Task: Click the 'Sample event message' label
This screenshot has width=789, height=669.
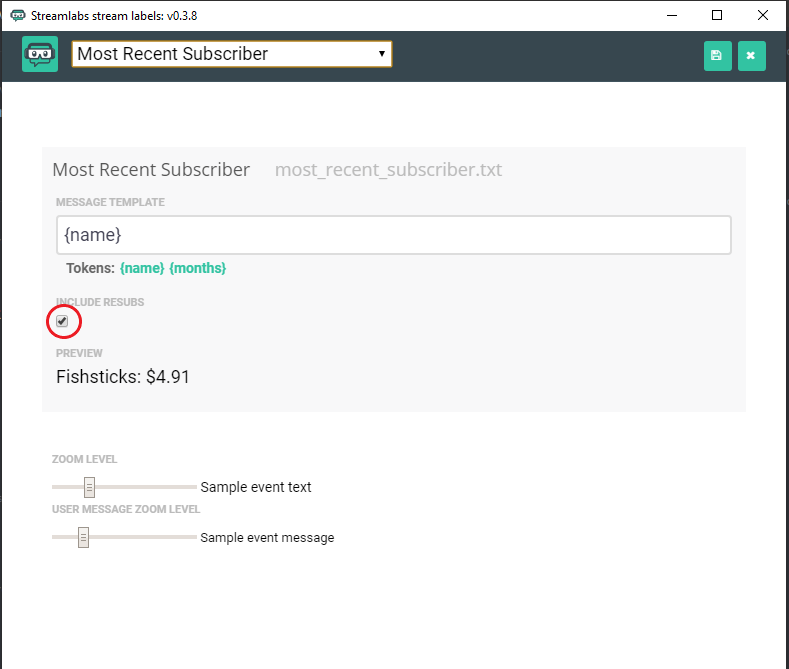Action: point(267,537)
